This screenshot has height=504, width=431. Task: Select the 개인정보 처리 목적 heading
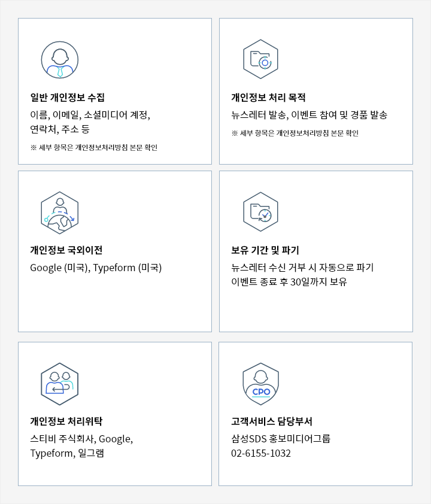pos(268,98)
